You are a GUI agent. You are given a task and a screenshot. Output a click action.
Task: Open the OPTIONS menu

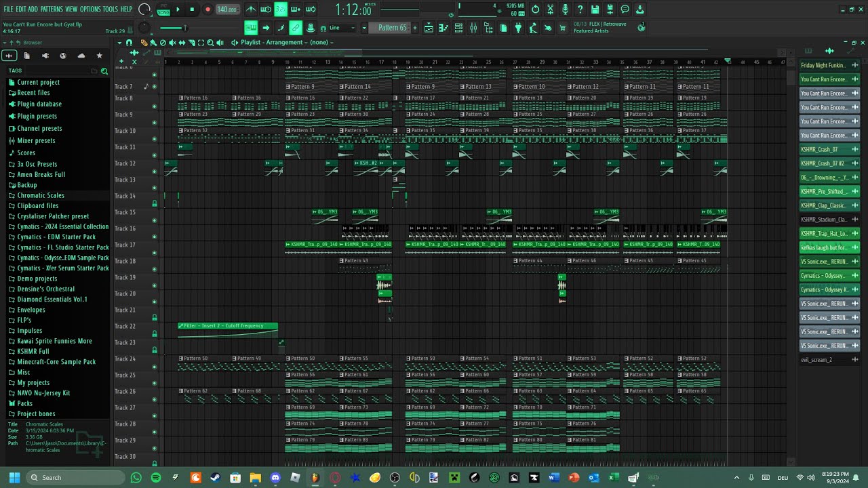(x=90, y=9)
